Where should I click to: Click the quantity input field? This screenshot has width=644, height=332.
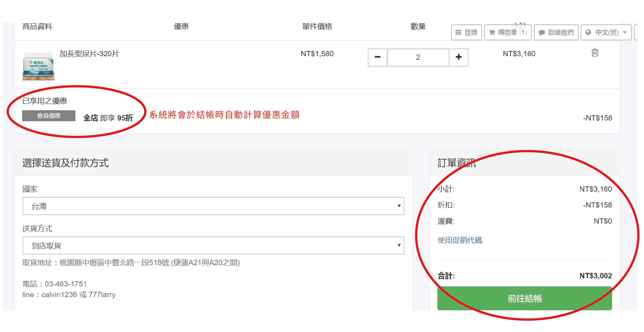click(x=418, y=57)
